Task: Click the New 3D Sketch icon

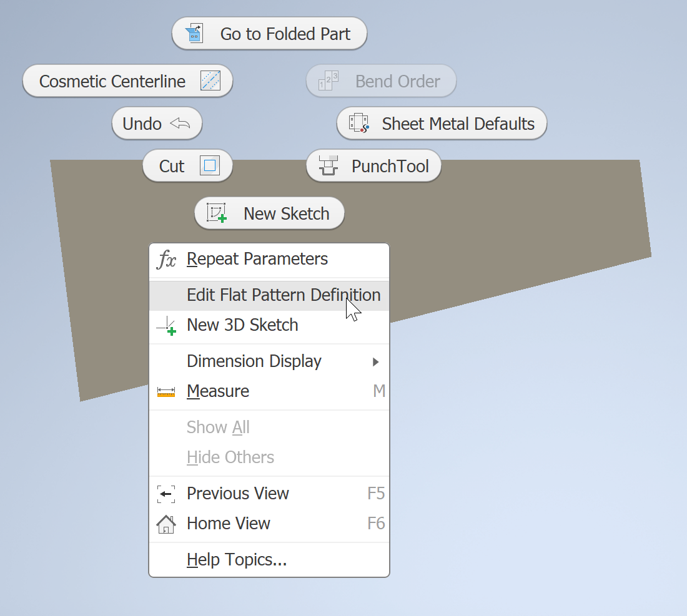Action: [x=166, y=325]
